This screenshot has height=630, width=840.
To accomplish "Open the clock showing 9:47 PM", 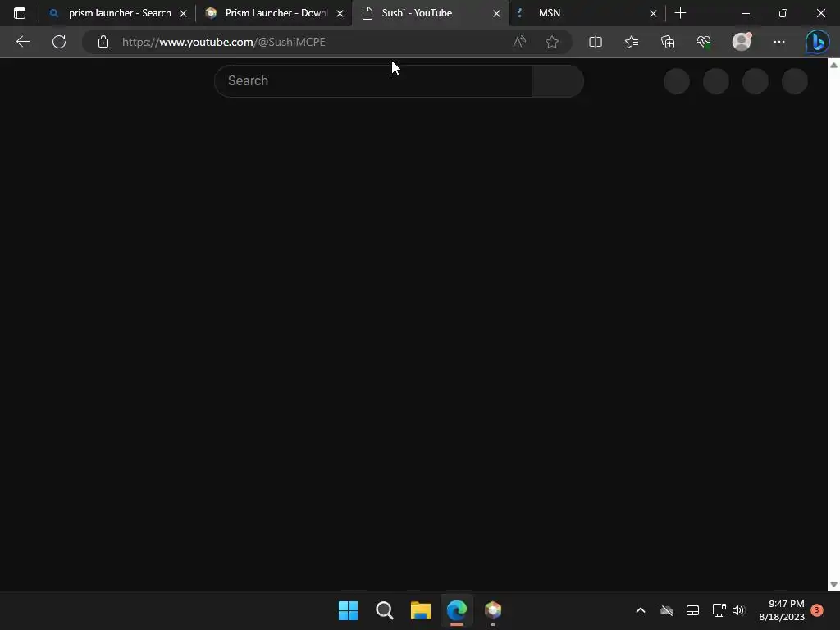I will 782,610.
